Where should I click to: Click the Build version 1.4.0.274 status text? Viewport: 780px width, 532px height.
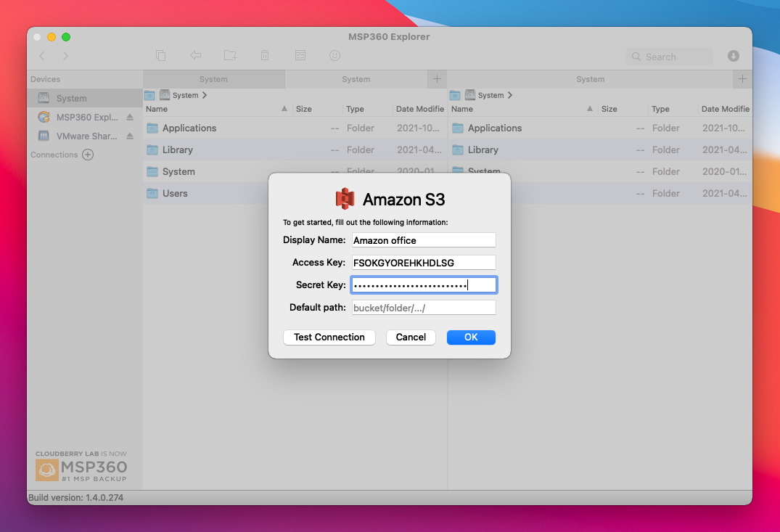coord(75,497)
